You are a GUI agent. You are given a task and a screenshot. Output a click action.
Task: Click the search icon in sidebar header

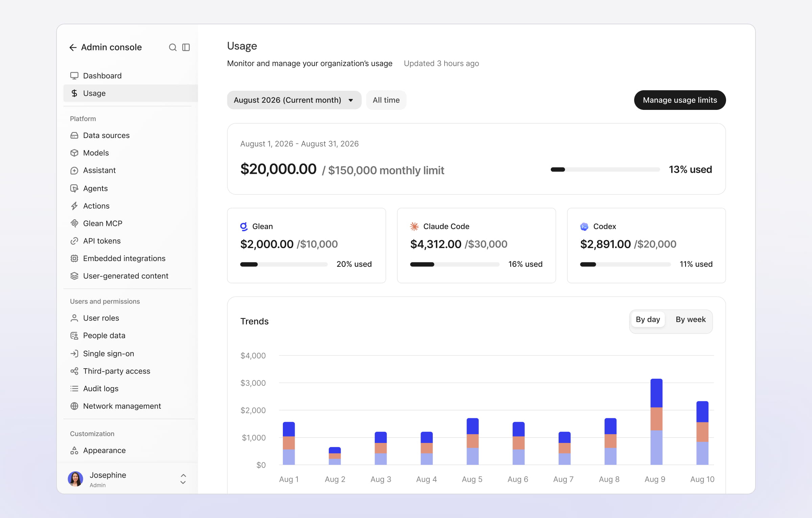tap(173, 47)
